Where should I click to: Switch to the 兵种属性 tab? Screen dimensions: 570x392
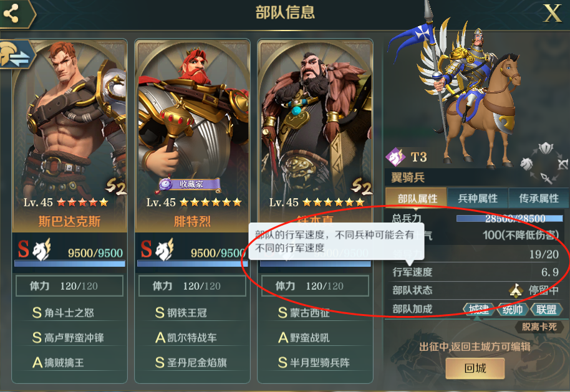click(477, 198)
